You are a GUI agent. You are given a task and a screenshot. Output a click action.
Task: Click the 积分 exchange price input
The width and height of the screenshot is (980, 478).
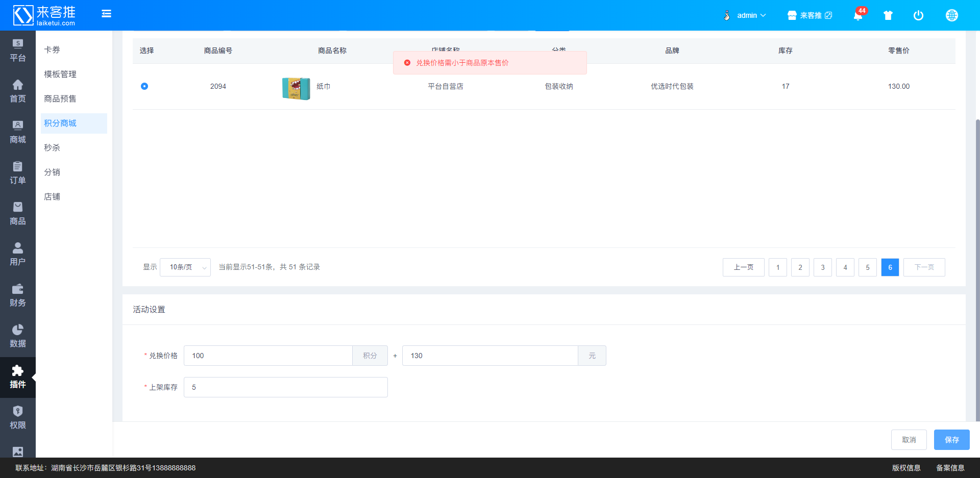[268, 356]
